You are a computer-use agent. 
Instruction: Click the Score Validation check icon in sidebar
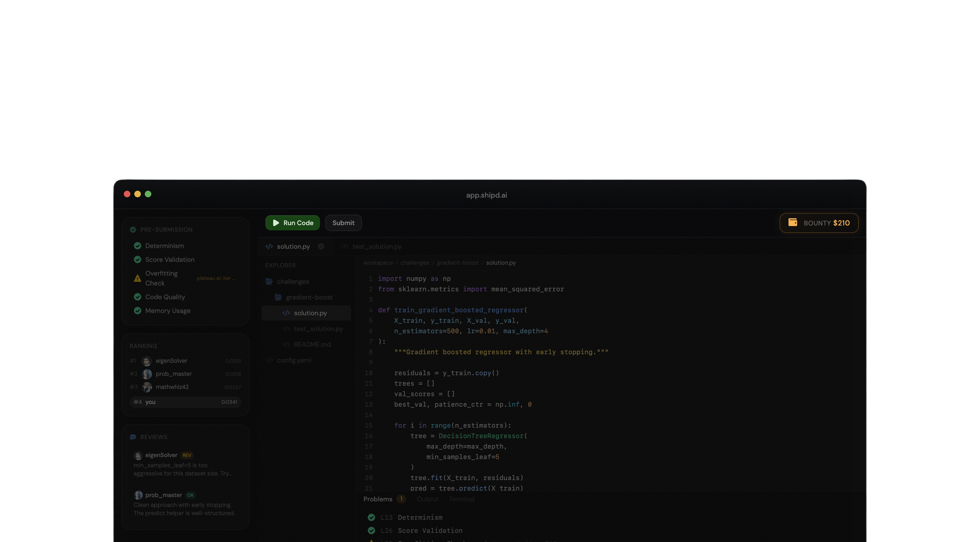pos(137,259)
